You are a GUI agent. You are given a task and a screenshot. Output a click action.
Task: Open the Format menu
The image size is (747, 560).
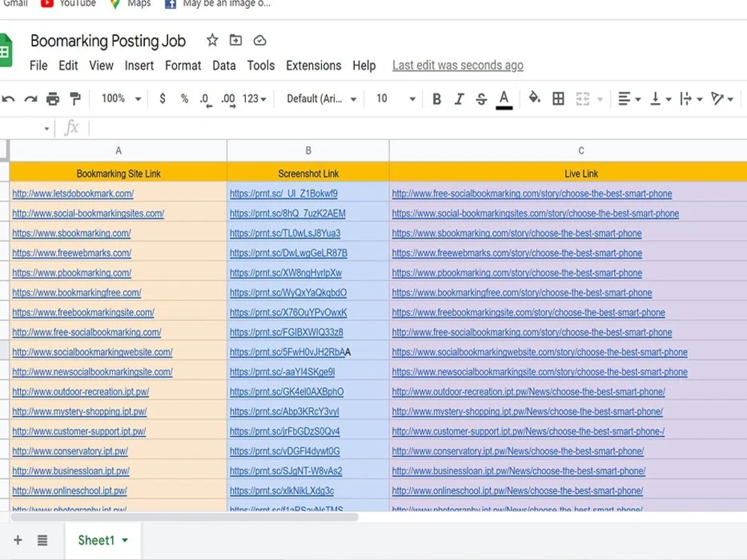(183, 65)
